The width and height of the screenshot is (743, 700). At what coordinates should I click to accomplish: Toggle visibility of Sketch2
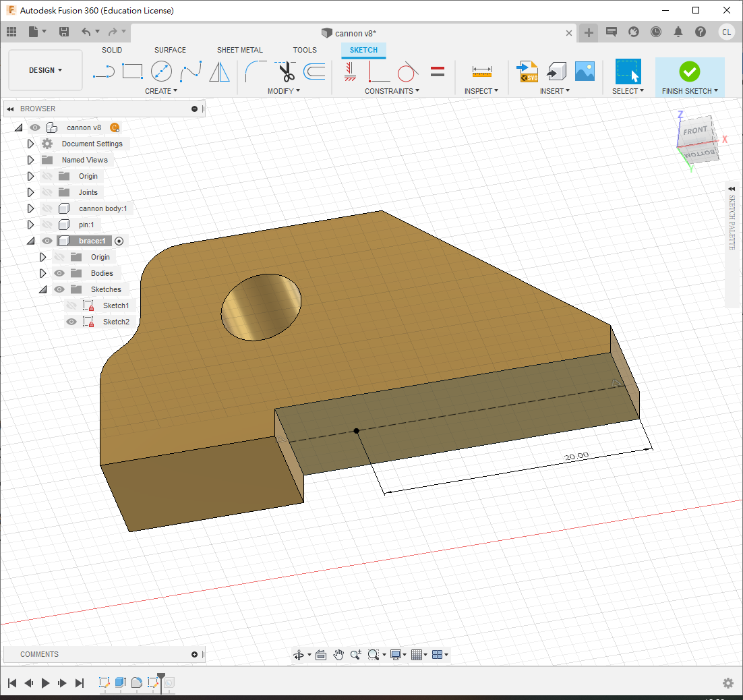(x=71, y=322)
